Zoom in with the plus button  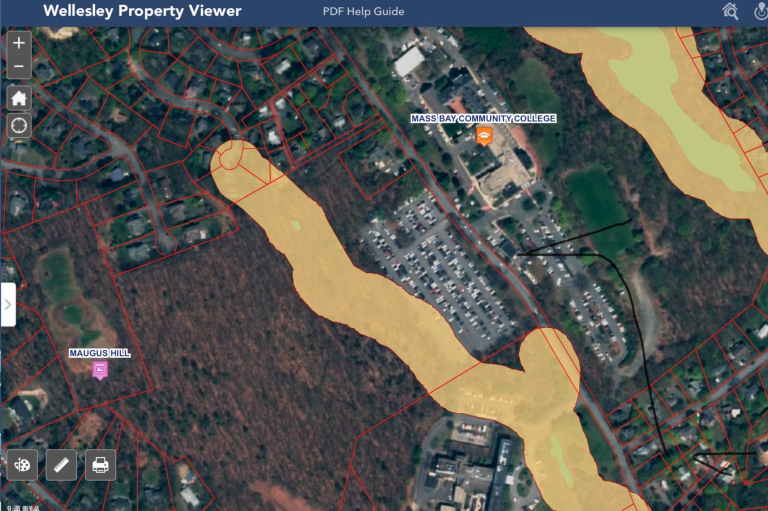(x=19, y=43)
